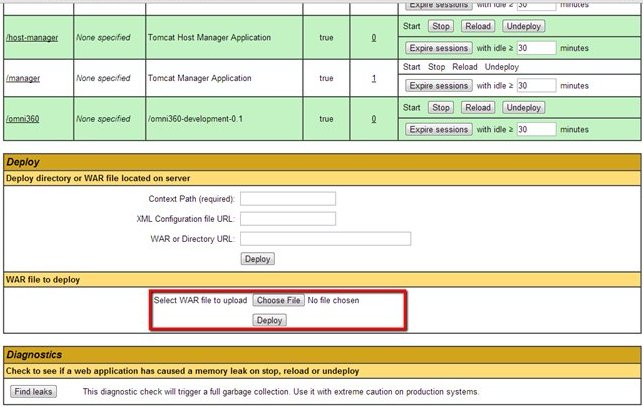Screen dimensions: 643x407
Task: Stop the /omni360 application
Action: click(x=441, y=107)
